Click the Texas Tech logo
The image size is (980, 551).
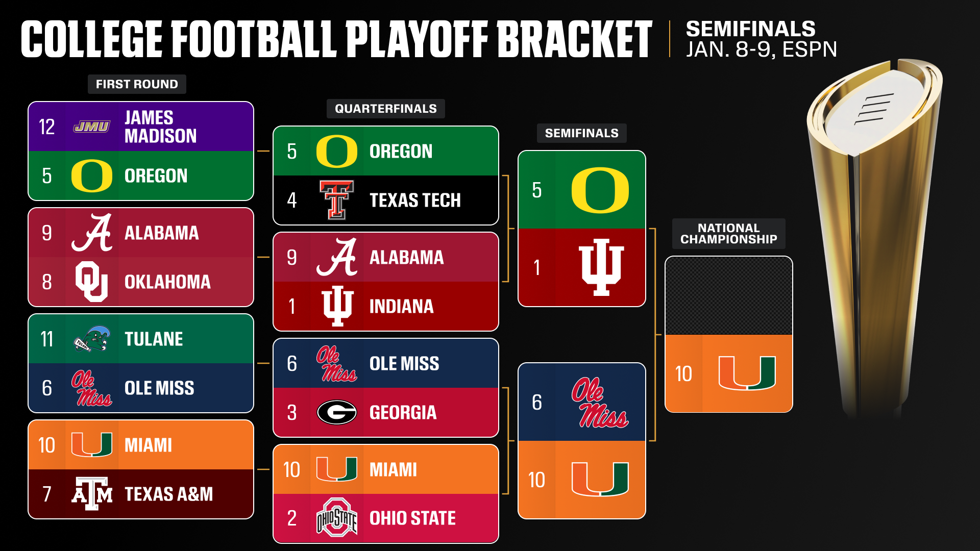336,200
